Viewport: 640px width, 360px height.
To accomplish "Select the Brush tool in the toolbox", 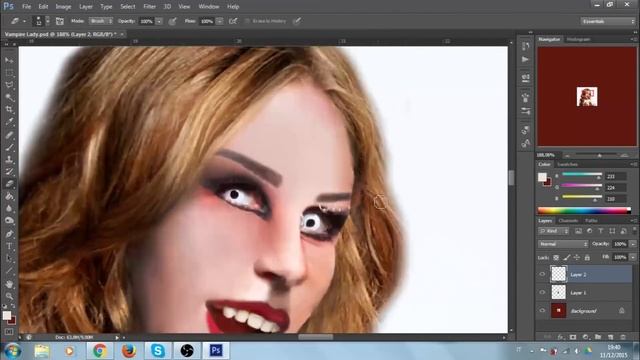I will point(9,147).
